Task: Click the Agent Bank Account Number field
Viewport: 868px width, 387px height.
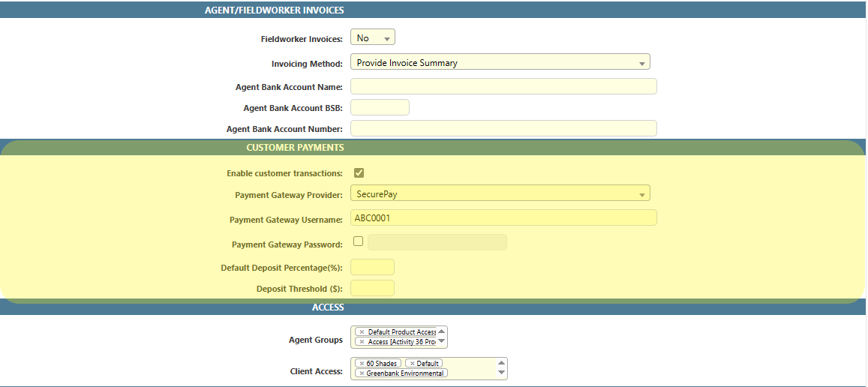Action: click(503, 128)
